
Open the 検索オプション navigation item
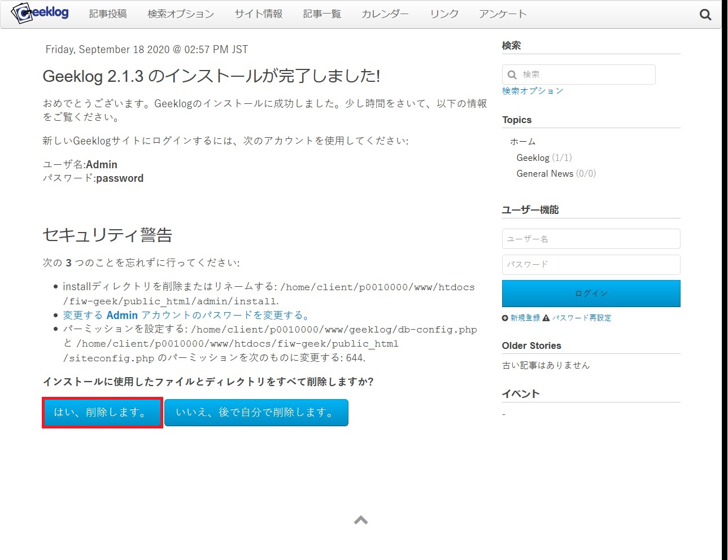(x=181, y=14)
